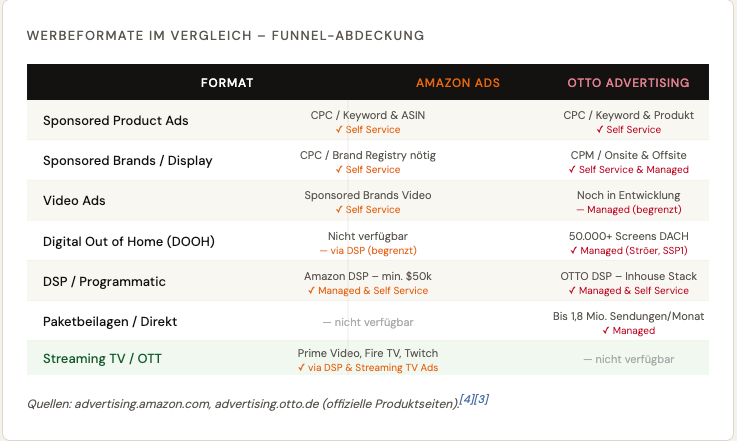
Task: Click the red checkmark before 'Managed (Ströer, SSP1)'
Action: pos(573,251)
